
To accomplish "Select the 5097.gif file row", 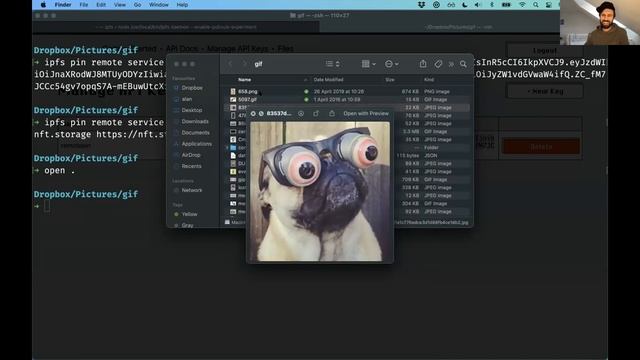I will pyautogui.click(x=347, y=100).
